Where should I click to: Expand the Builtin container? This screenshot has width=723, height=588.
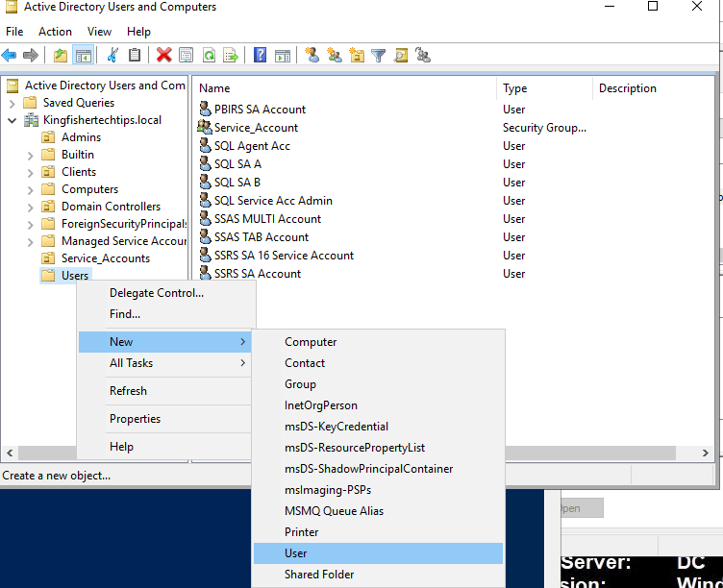pos(31,156)
